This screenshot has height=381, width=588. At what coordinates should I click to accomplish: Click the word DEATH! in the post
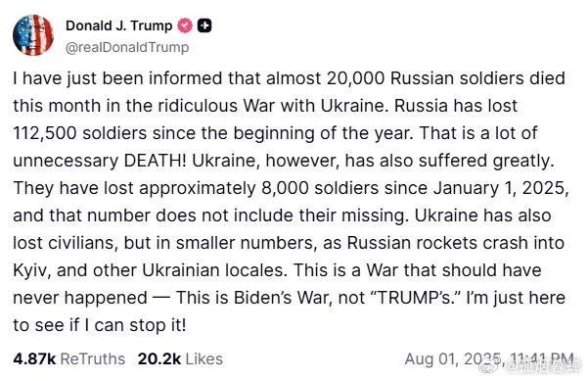click(x=155, y=161)
